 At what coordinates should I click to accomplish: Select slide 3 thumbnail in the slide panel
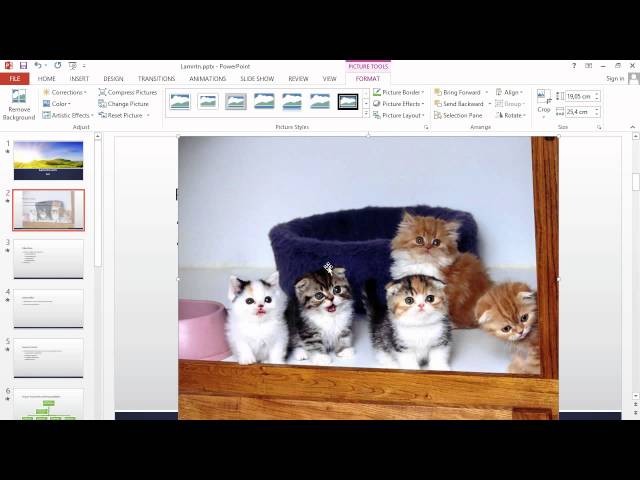(48, 258)
